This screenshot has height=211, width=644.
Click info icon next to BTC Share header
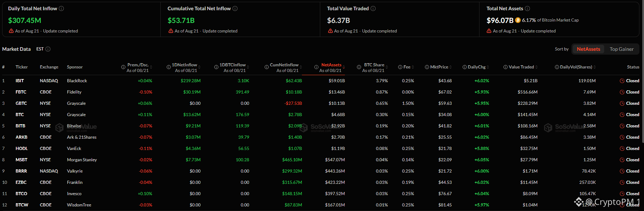point(359,67)
